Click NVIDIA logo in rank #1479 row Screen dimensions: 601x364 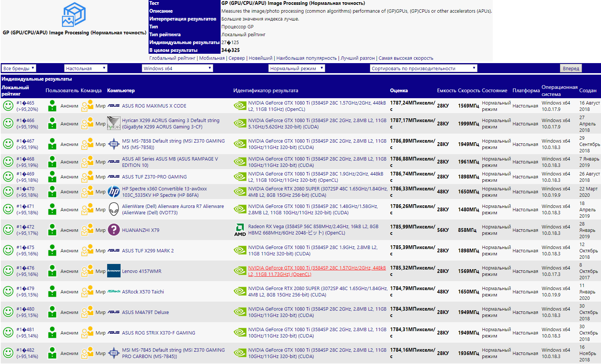point(240,292)
